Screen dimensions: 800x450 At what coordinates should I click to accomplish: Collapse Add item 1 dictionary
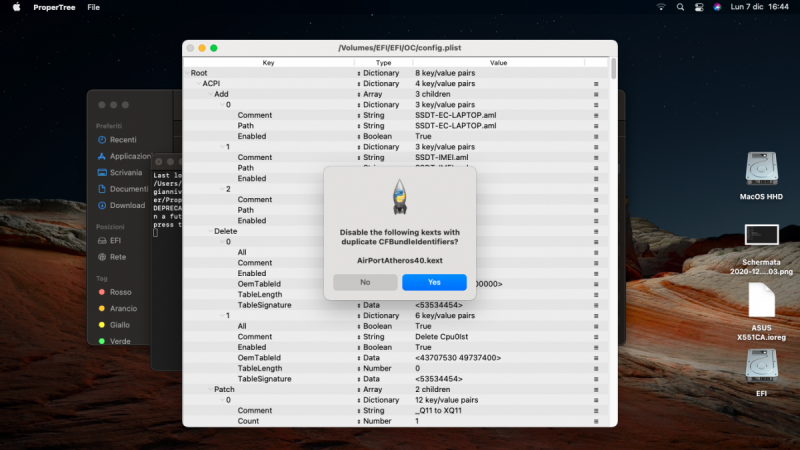pyautogui.click(x=222, y=147)
